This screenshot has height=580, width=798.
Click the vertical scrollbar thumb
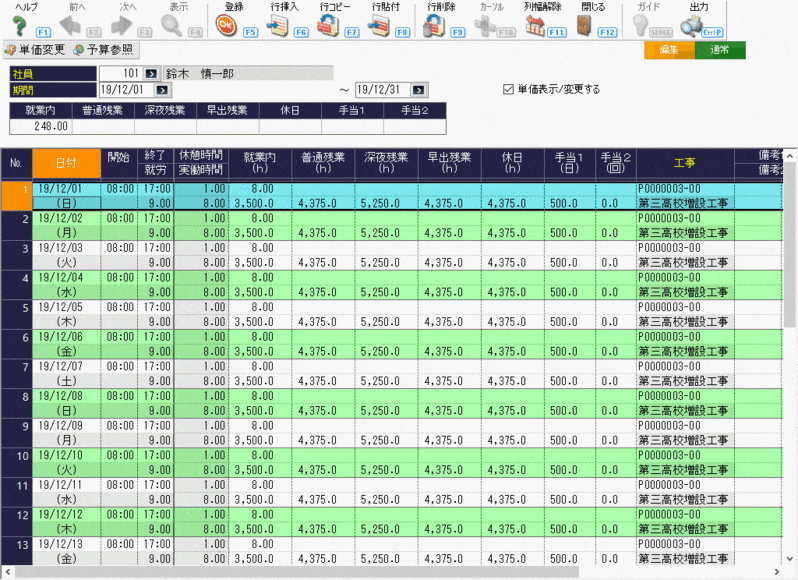789,243
